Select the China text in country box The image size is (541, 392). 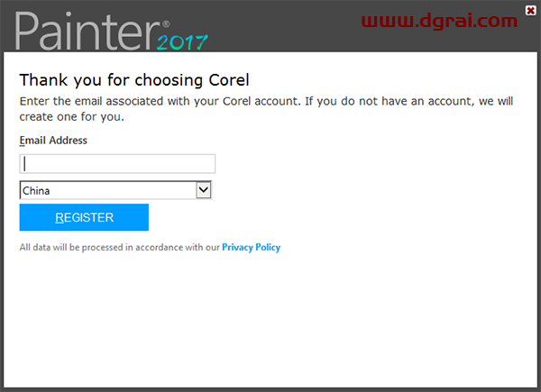[37, 191]
